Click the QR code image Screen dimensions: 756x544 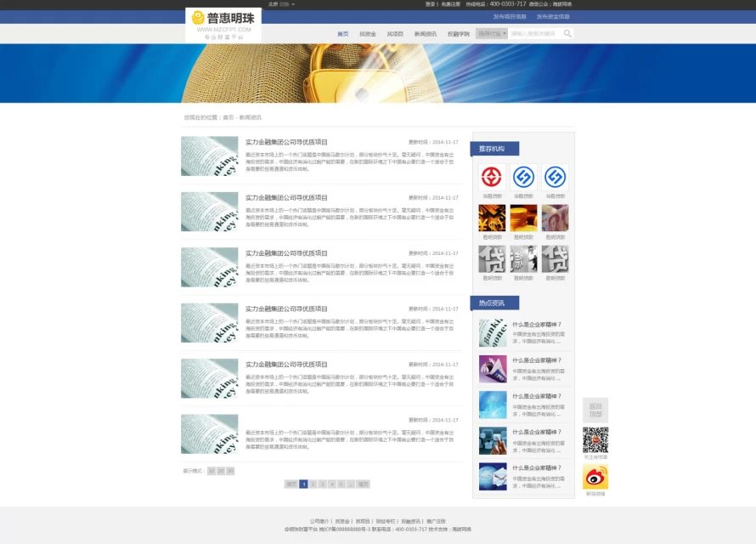pyautogui.click(x=595, y=440)
